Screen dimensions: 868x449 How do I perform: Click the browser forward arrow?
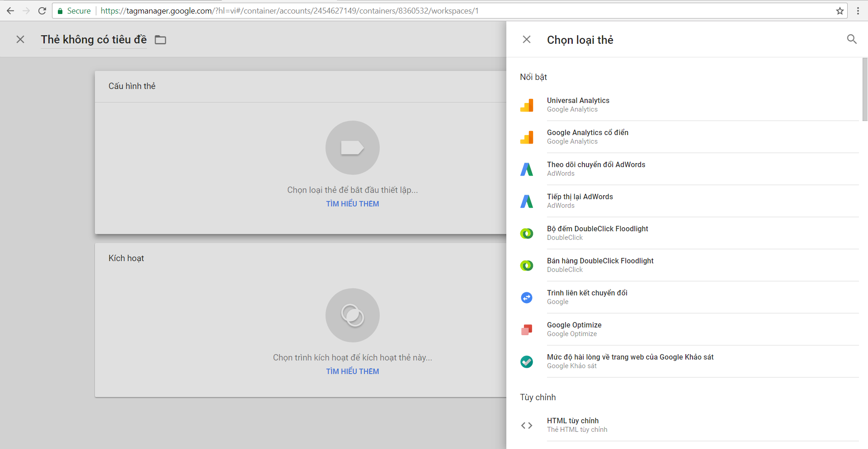tap(26, 11)
